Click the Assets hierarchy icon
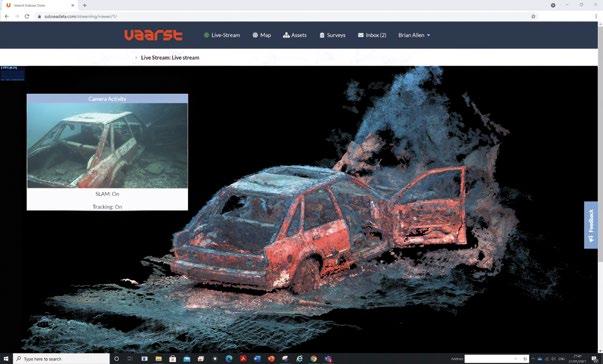Screen dimensions: 603x364 coord(286,35)
